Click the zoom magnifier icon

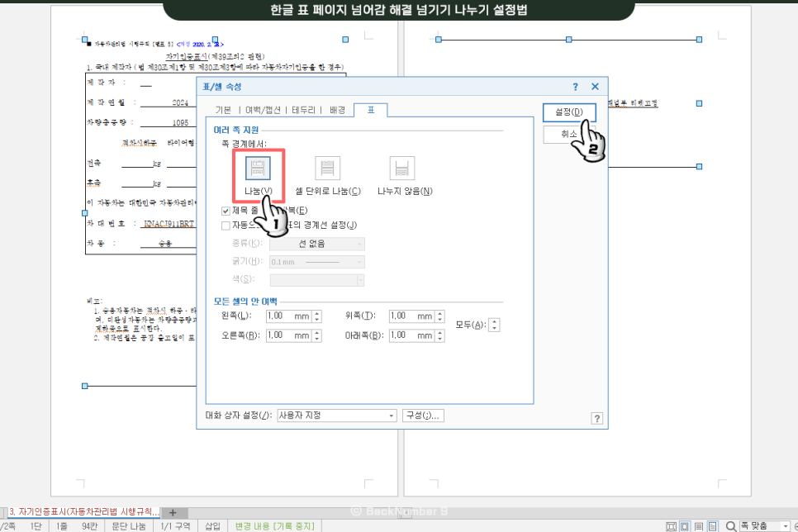click(x=731, y=526)
